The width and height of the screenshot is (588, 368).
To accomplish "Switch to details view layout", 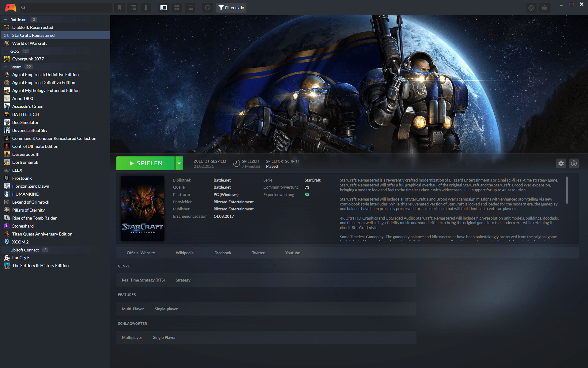I will (x=164, y=8).
